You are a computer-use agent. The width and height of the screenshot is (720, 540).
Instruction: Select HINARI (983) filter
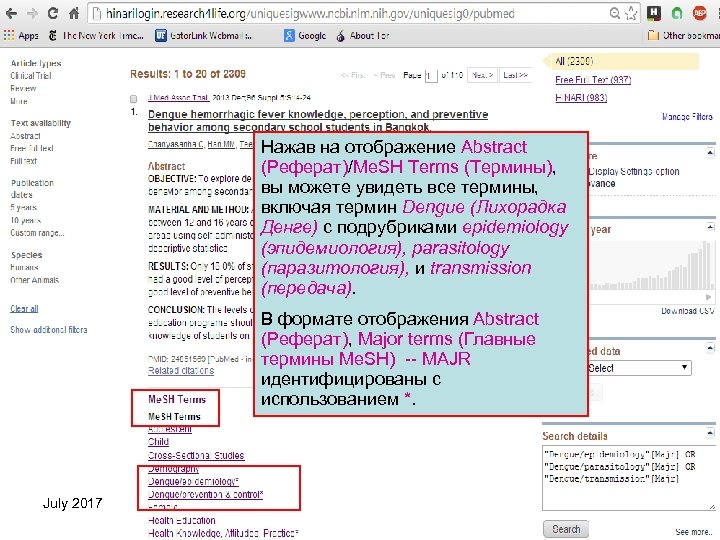pyautogui.click(x=581, y=98)
